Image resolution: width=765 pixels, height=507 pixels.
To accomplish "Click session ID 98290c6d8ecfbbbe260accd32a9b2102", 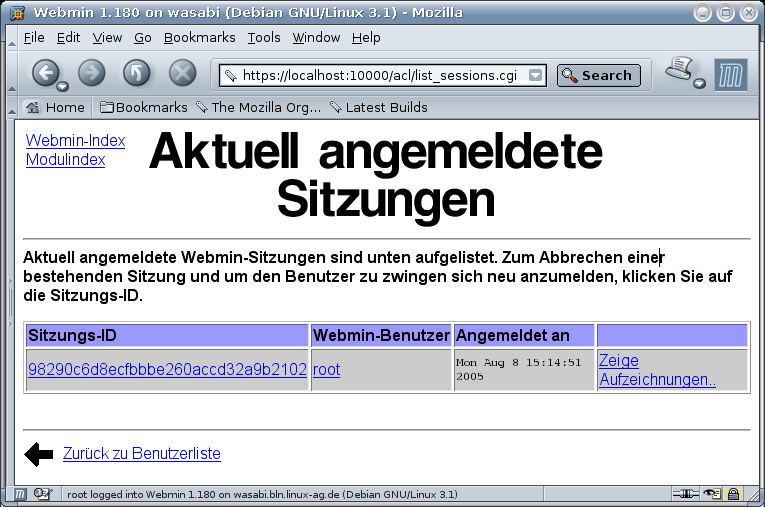I will pos(167,369).
